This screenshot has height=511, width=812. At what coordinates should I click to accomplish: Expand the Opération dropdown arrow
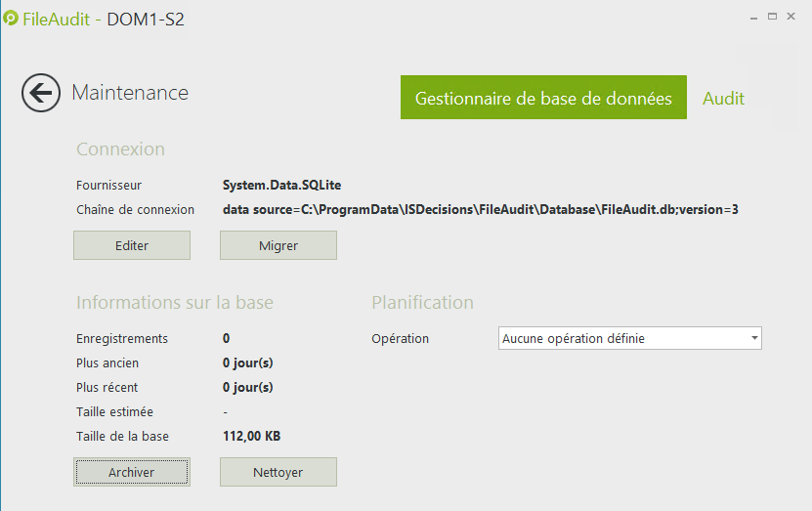click(x=754, y=338)
